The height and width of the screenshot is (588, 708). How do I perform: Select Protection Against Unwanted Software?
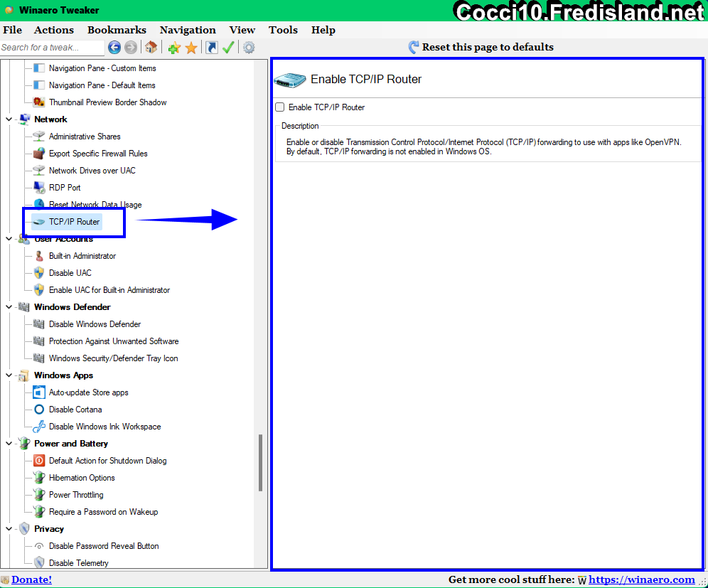coord(114,341)
